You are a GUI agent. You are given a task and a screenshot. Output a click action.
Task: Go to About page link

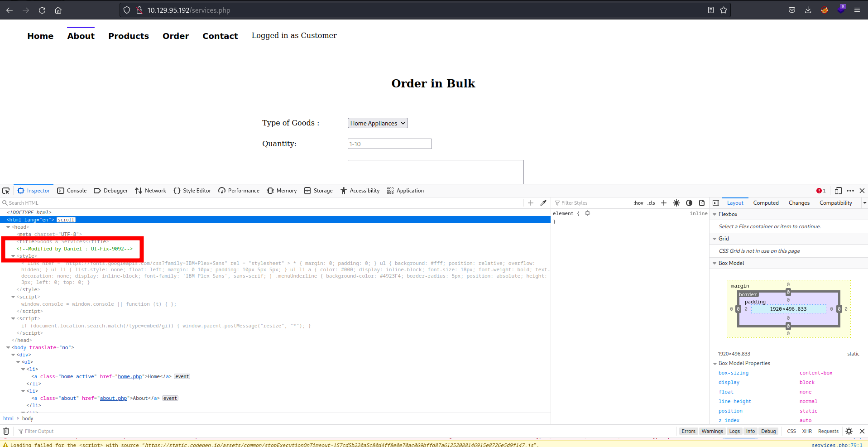click(x=81, y=36)
